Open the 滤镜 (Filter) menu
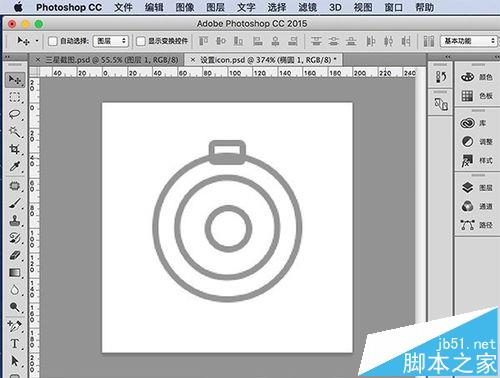Viewport: 500px width, 378px height. [x=307, y=7]
